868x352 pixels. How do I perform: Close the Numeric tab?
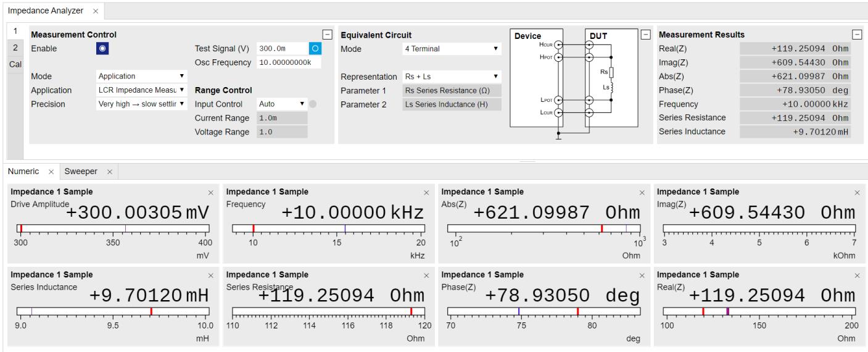pyautogui.click(x=51, y=170)
